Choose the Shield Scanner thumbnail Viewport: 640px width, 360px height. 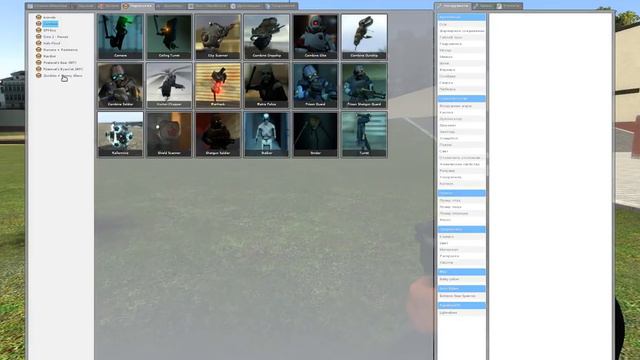[169, 134]
